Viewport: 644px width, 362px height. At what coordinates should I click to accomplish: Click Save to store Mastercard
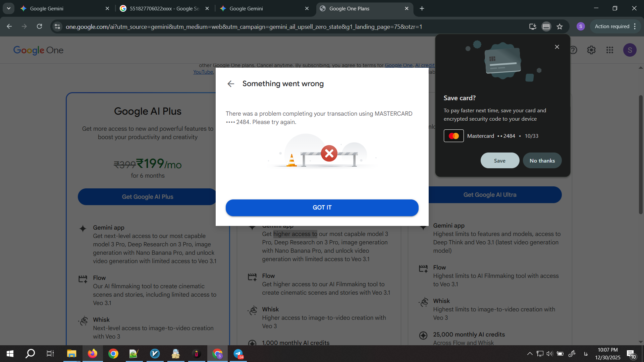click(x=499, y=161)
